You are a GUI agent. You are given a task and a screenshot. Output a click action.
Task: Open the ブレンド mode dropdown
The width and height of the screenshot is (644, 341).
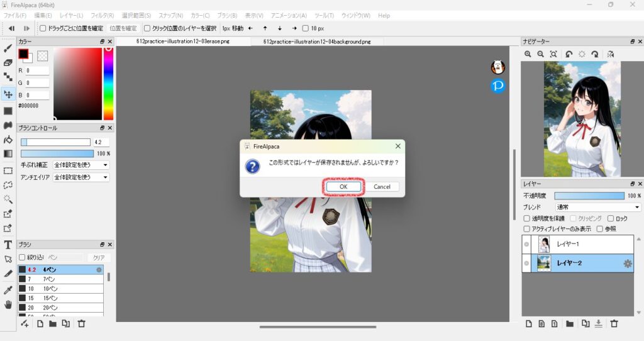(597, 207)
